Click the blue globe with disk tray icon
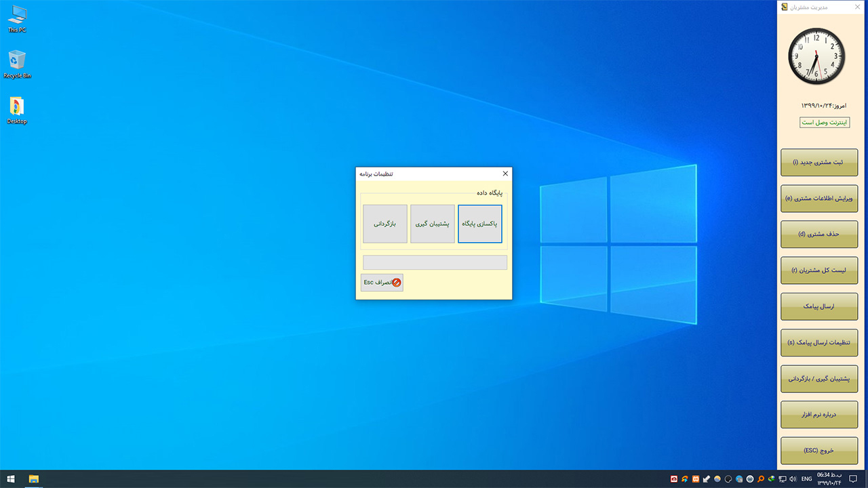 tap(739, 479)
